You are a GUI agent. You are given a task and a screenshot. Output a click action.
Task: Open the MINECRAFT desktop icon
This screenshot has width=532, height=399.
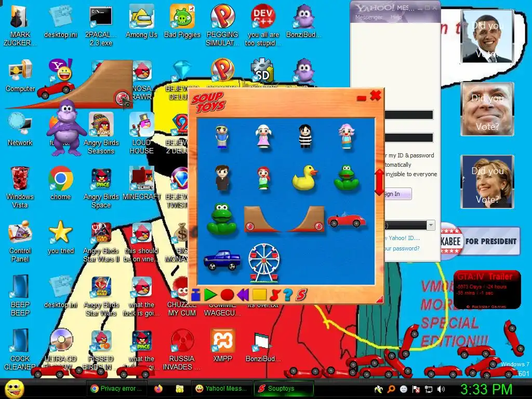click(x=141, y=183)
